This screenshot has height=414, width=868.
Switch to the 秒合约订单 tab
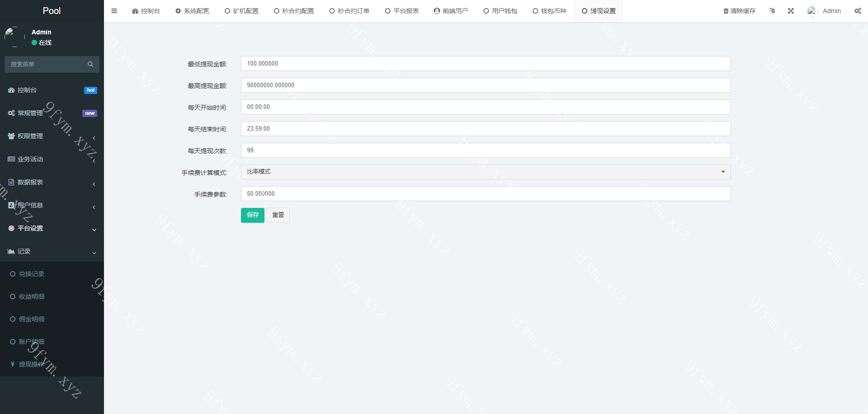click(x=349, y=11)
